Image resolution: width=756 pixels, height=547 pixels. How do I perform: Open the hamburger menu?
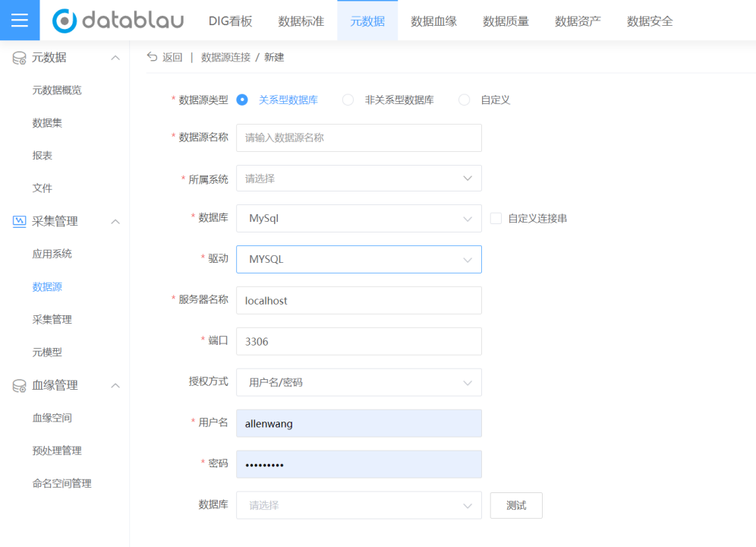[19, 21]
